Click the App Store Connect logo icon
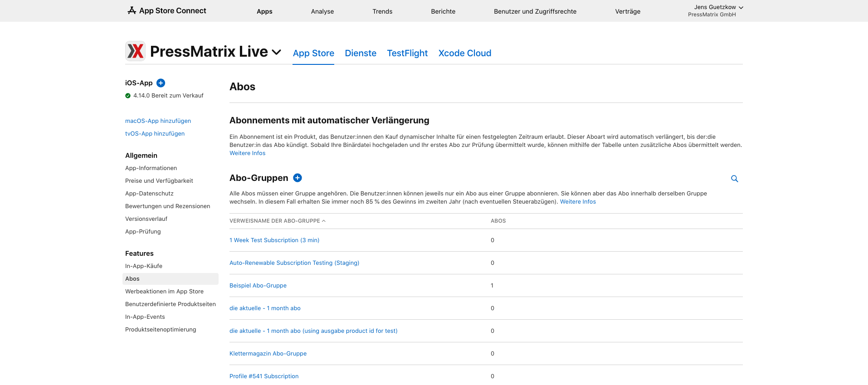The height and width of the screenshot is (385, 868). click(132, 10)
